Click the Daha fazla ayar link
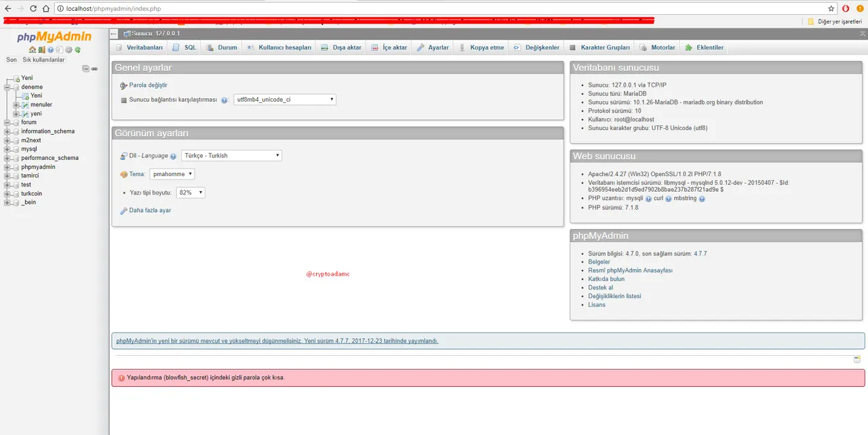This screenshot has width=868, height=435. [x=150, y=211]
